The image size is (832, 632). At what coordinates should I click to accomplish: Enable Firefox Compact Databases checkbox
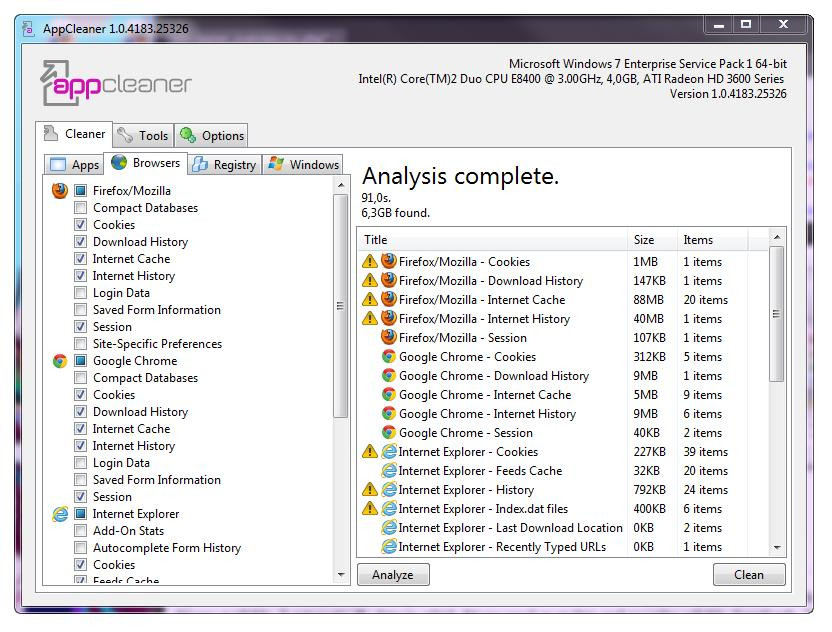(81, 207)
